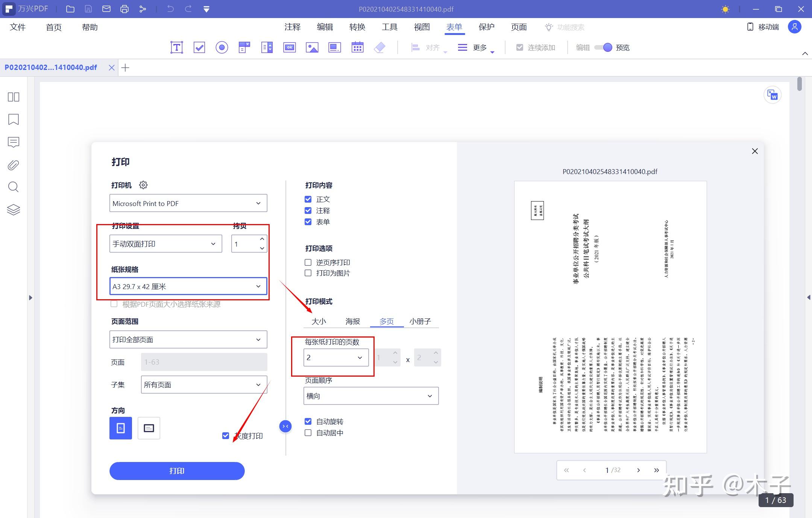812x518 pixels.
Task: Click the eraser clear form icon
Action: click(380, 47)
